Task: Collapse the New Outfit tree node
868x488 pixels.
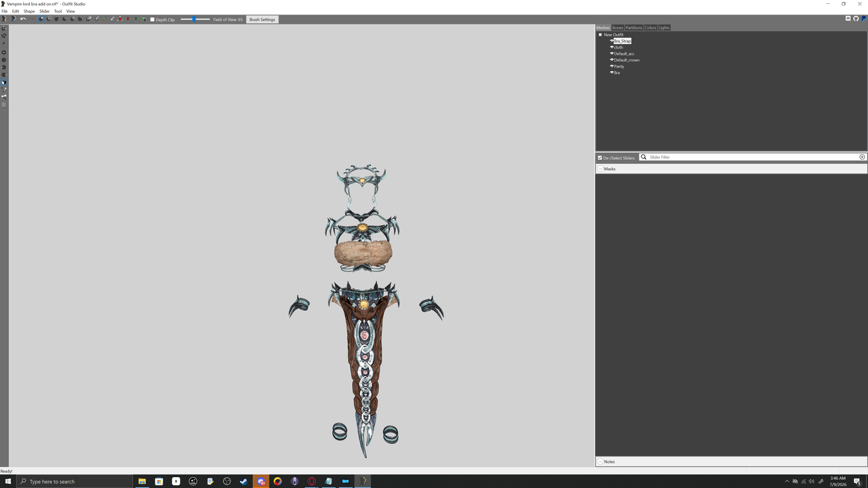Action: [600, 35]
